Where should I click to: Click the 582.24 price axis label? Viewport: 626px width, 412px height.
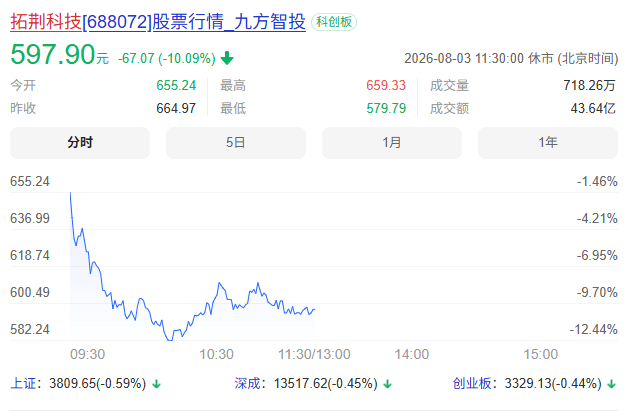point(30,329)
